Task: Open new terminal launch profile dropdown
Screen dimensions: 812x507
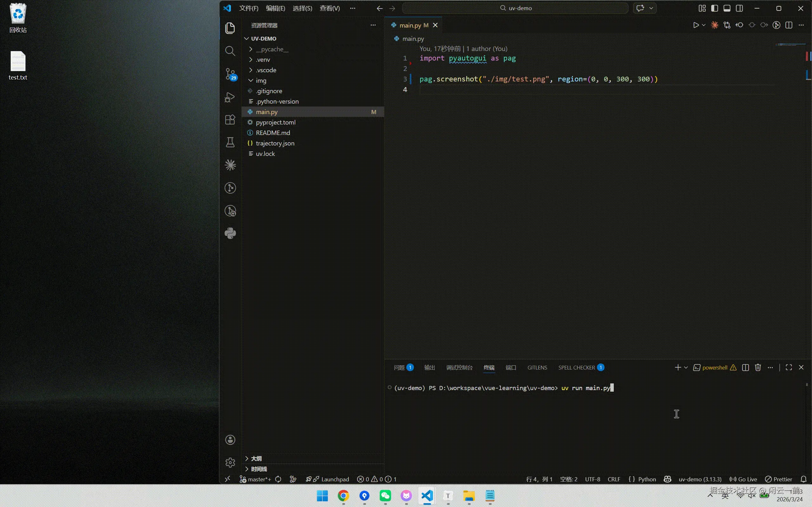Action: point(686,368)
